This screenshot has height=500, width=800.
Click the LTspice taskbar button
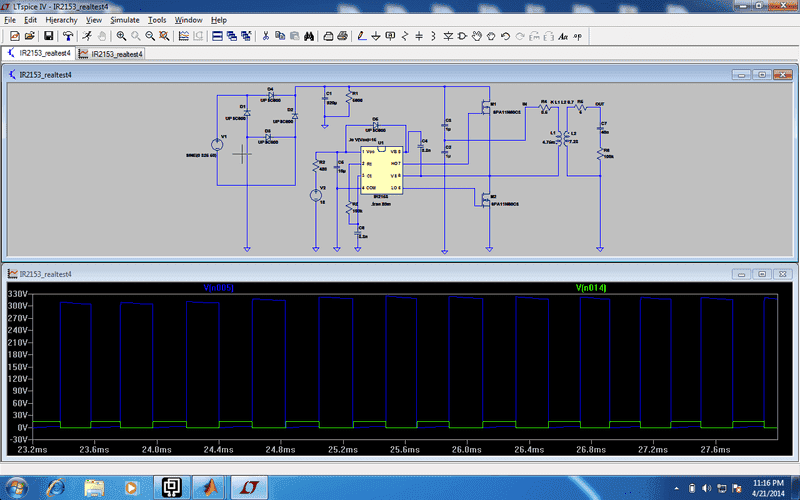point(249,487)
